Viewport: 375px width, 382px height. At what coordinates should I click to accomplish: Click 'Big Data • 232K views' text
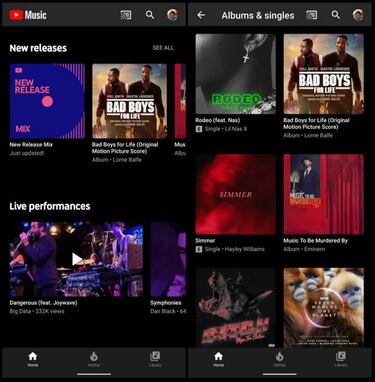tap(37, 311)
